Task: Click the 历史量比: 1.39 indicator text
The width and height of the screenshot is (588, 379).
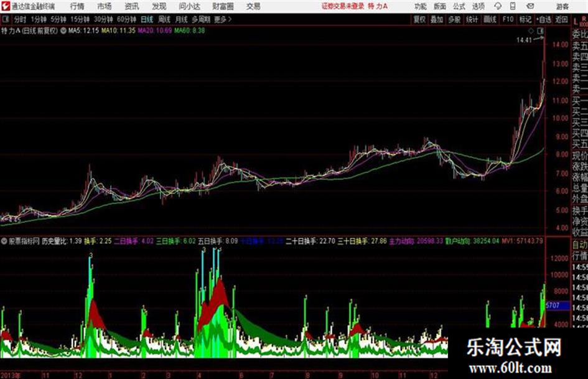Action: click(x=62, y=241)
